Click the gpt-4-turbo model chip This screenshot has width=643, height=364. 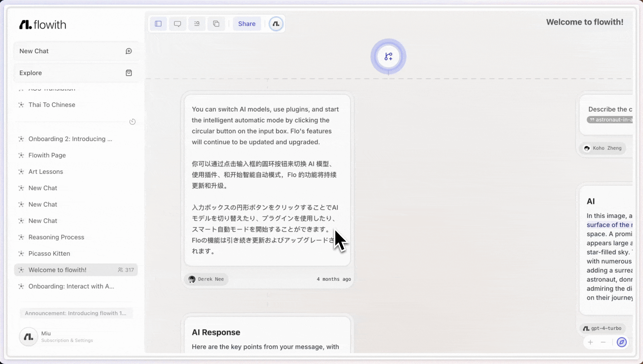pyautogui.click(x=603, y=328)
